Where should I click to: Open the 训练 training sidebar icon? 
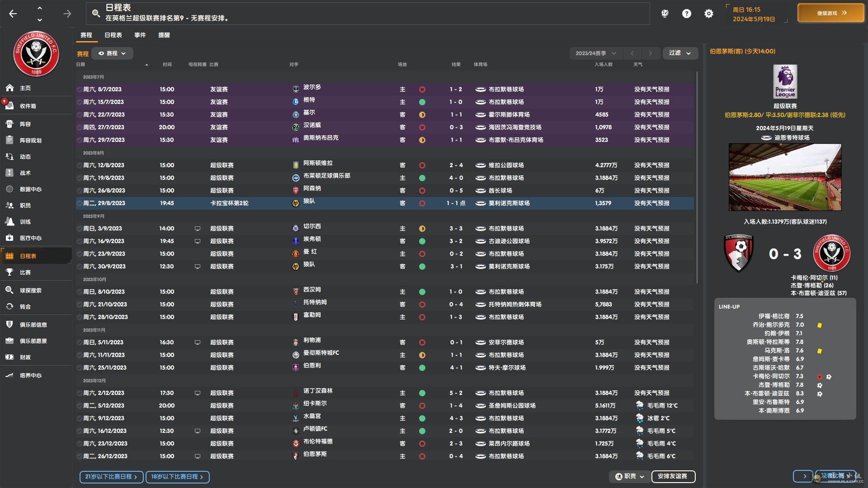(9, 221)
